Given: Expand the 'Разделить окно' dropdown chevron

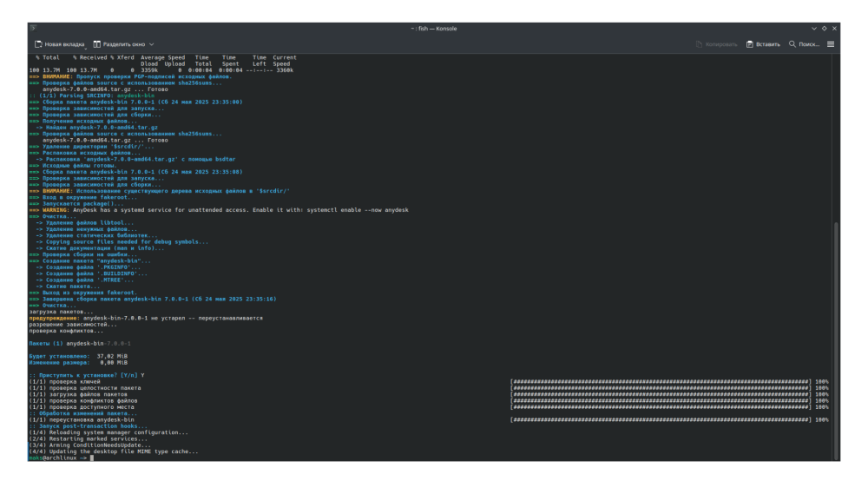Looking at the screenshot, I should coord(152,44).
